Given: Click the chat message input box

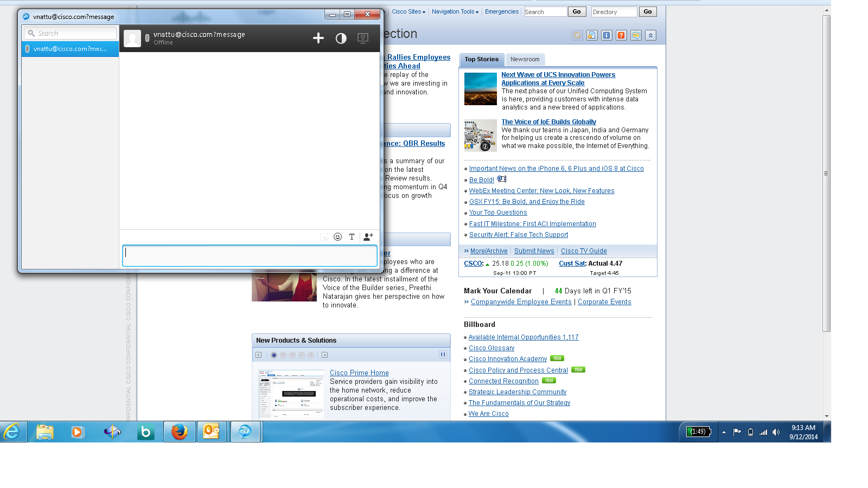Looking at the screenshot, I should coord(250,255).
